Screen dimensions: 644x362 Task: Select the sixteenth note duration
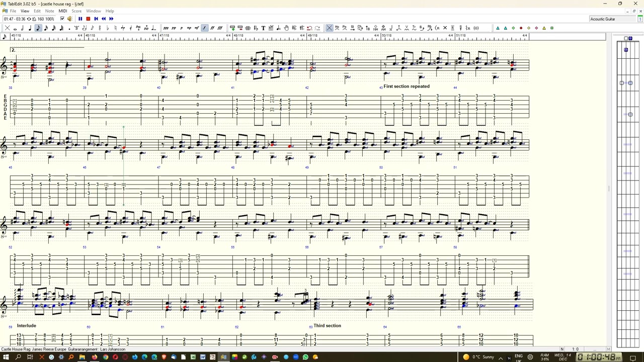click(46, 28)
